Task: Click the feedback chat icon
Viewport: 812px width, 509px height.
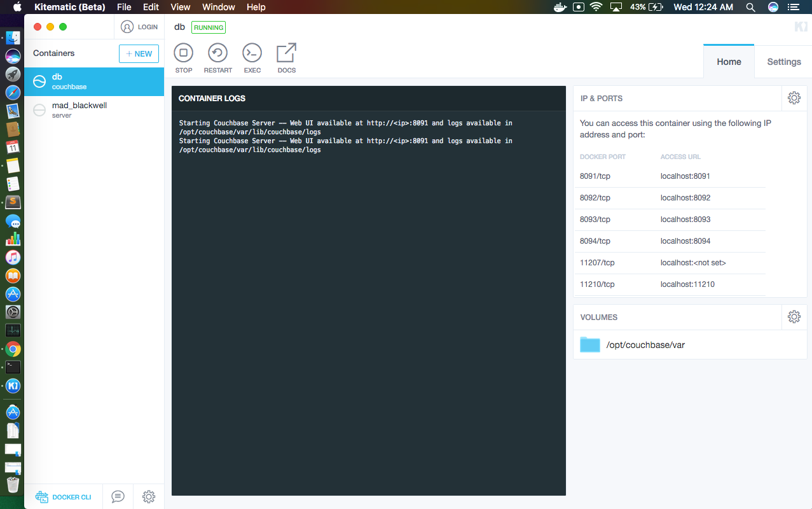Action: [x=117, y=496]
